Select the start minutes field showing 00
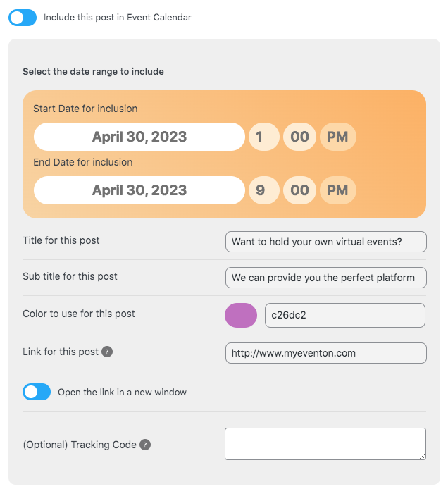Screen dimensions: 448x494 299,137
